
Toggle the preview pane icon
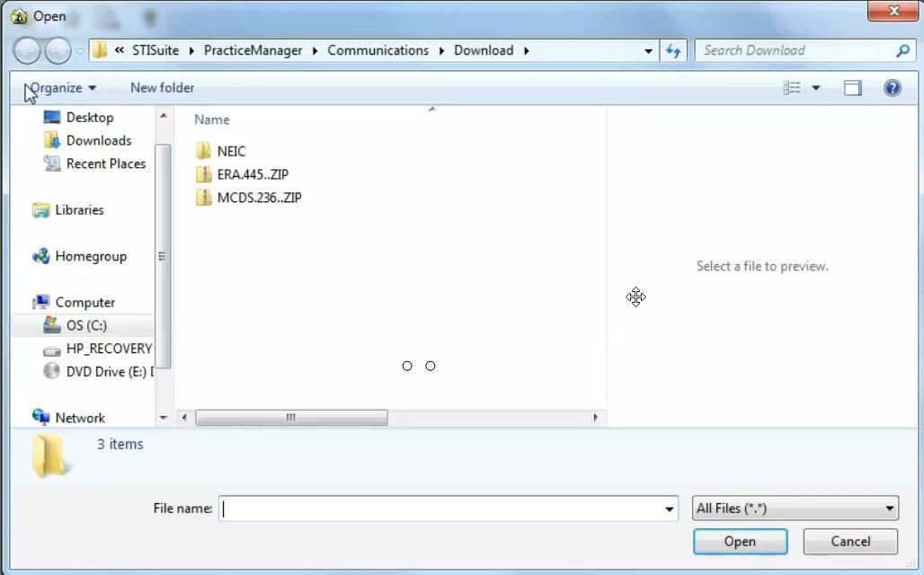852,88
